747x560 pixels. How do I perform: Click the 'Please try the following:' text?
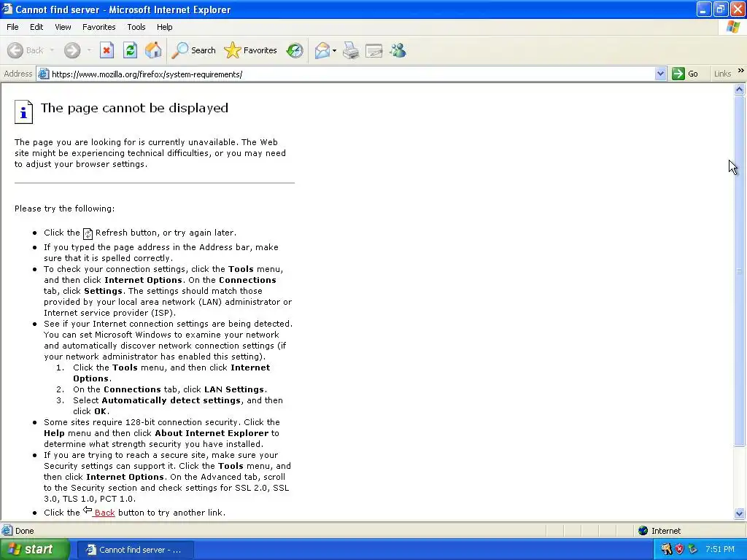click(x=64, y=209)
